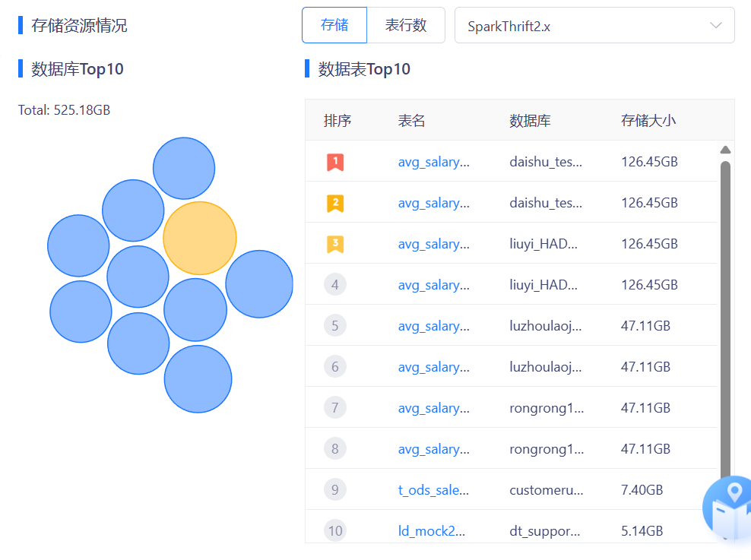Open first-ranked avg_salary table link
Image resolution: width=751 pixels, height=560 pixels.
coord(433,162)
